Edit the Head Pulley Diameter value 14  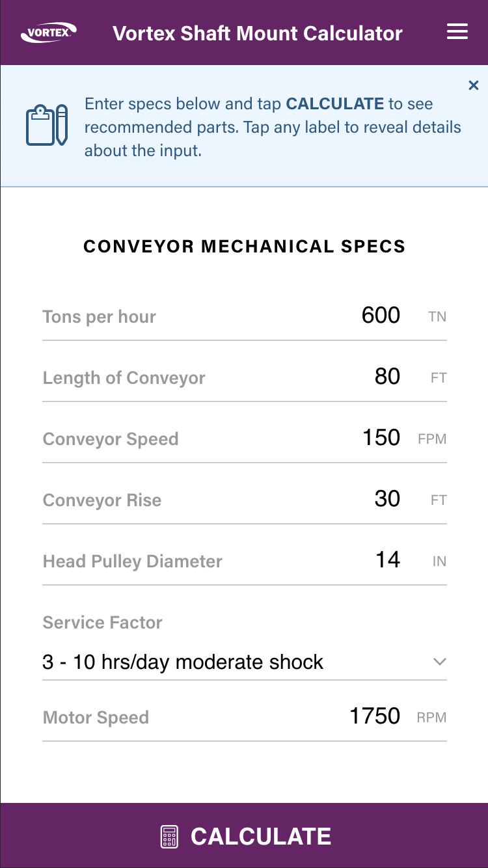pos(388,560)
